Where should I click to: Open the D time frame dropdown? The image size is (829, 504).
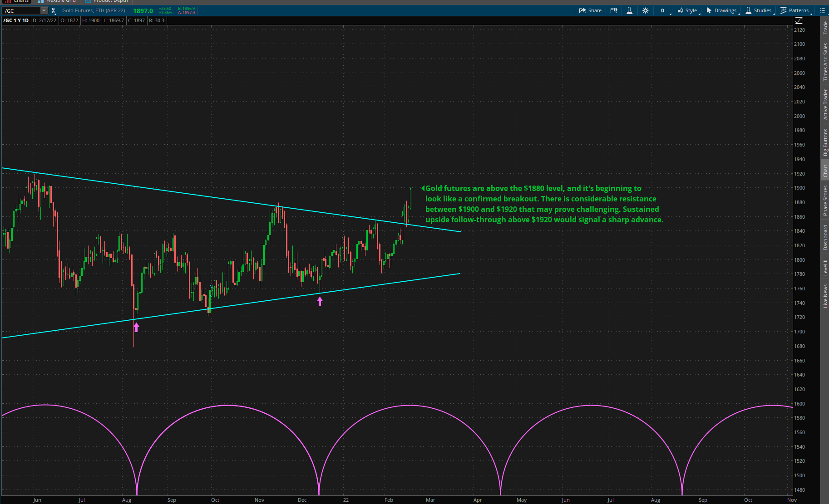pos(663,10)
